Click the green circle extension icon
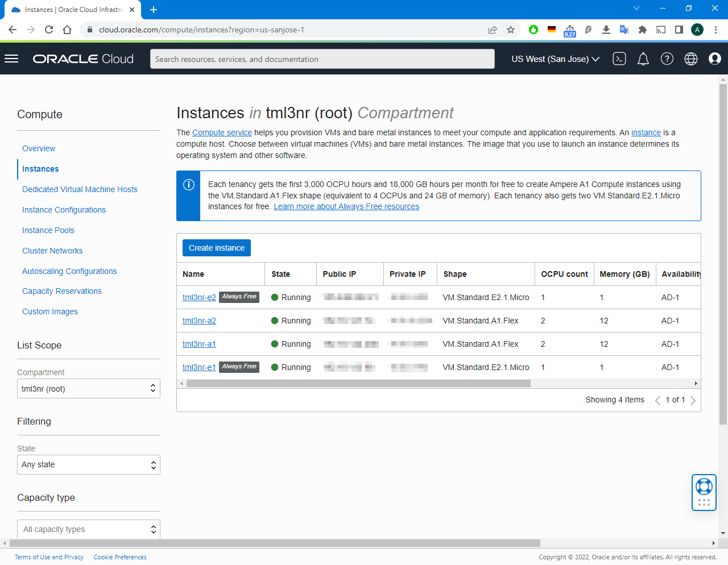Viewport: 728px width, 565px height. coord(533,30)
